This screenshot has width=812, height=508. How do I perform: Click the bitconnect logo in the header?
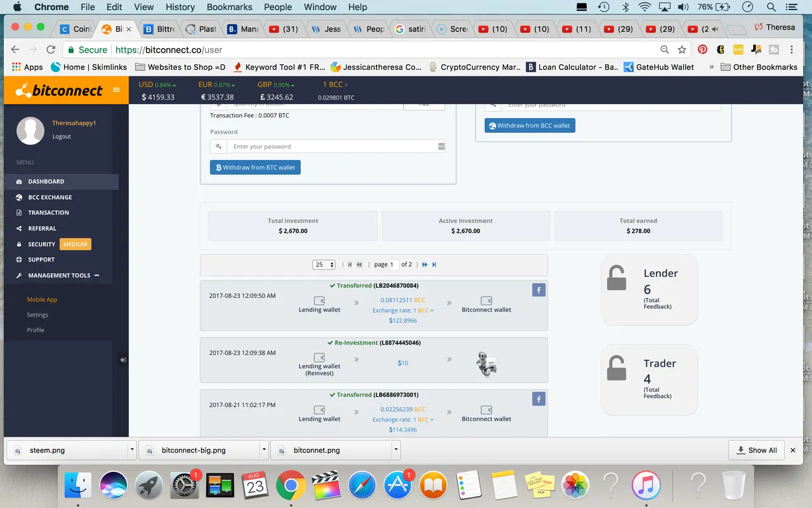click(59, 91)
